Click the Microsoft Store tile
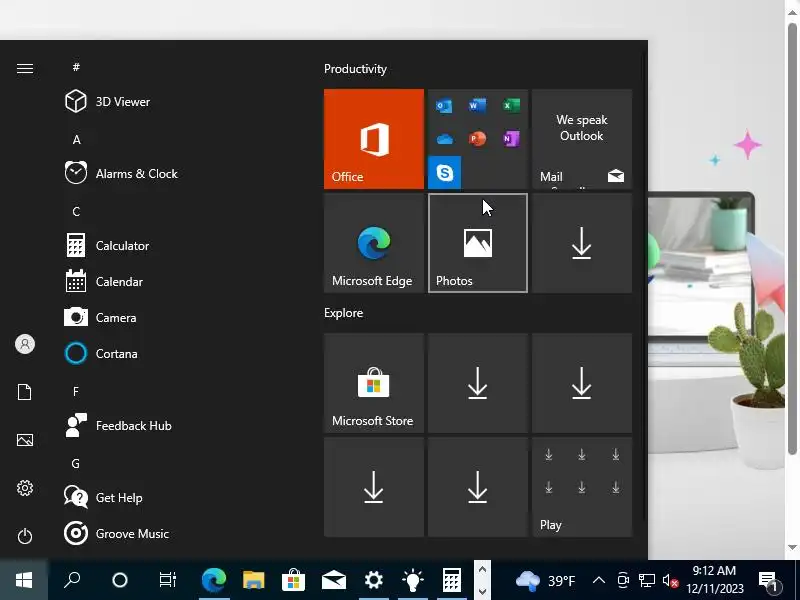Viewport: 800px width, 600px height. (x=373, y=383)
